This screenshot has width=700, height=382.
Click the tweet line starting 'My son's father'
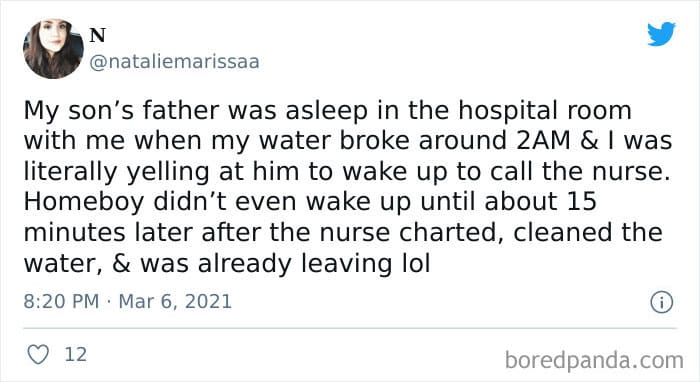(x=327, y=111)
